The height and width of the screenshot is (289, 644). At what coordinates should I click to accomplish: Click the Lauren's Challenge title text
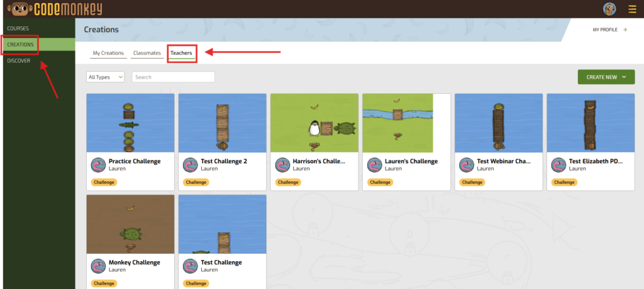[411, 161]
